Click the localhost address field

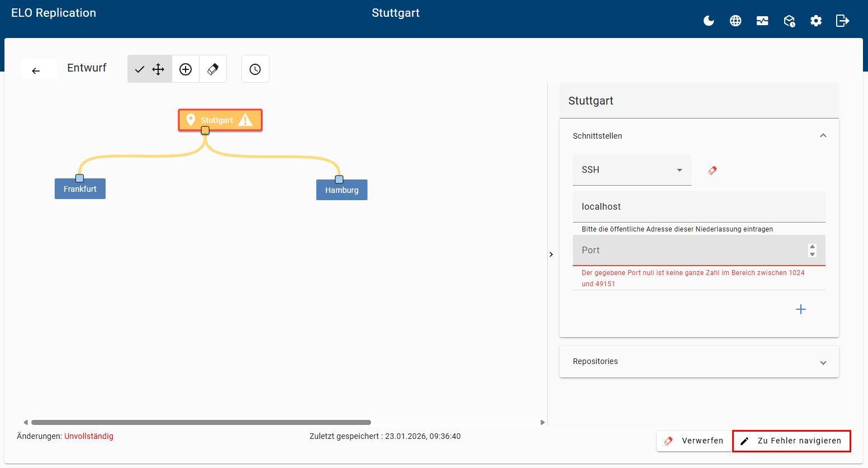[699, 207]
